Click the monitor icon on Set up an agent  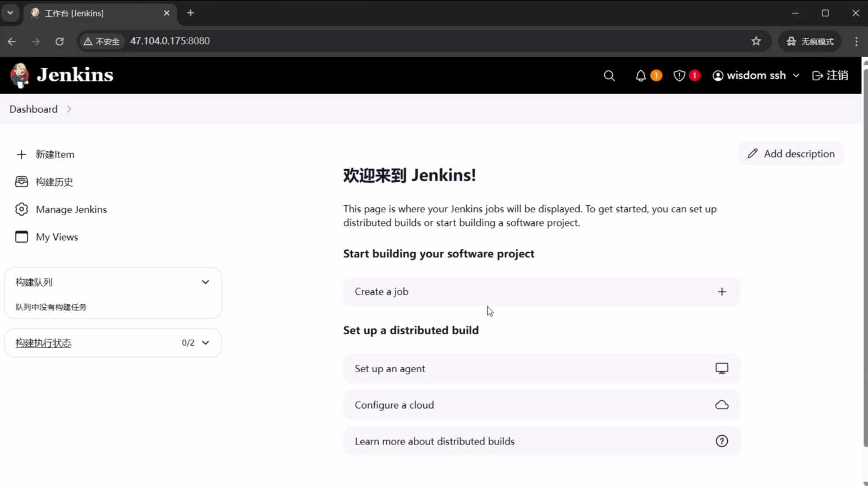coord(722,368)
